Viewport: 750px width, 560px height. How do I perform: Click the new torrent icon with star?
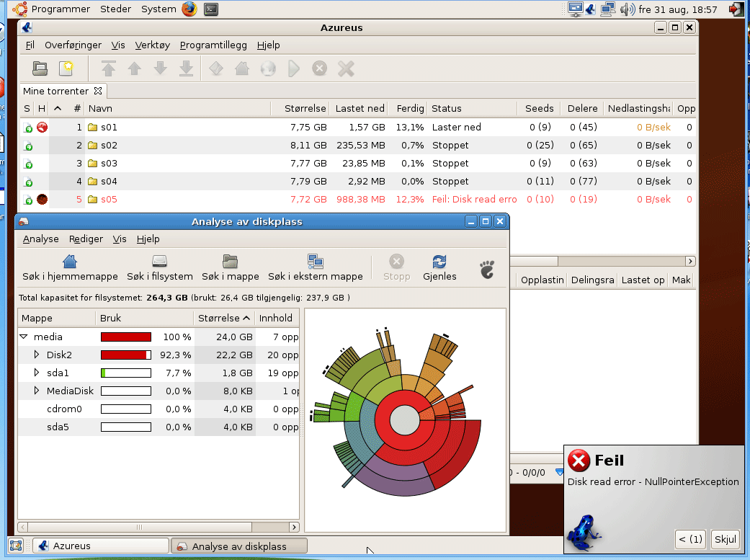pyautogui.click(x=66, y=68)
